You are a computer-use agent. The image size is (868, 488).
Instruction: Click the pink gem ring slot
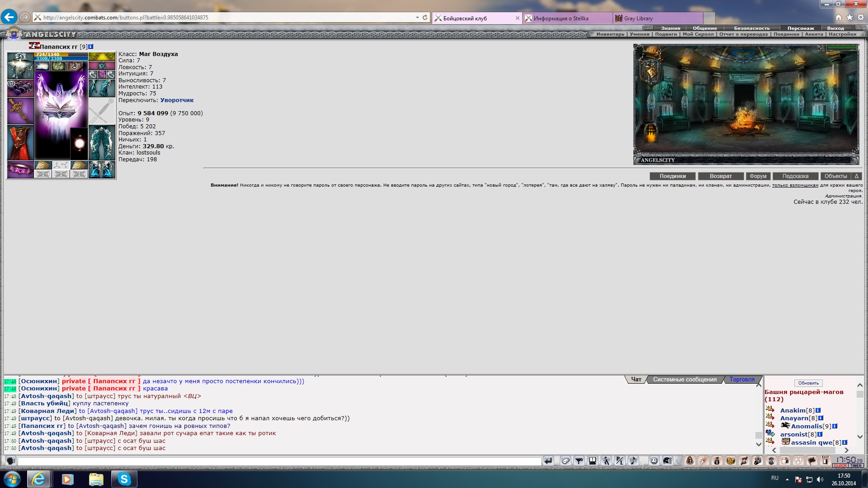102,75
